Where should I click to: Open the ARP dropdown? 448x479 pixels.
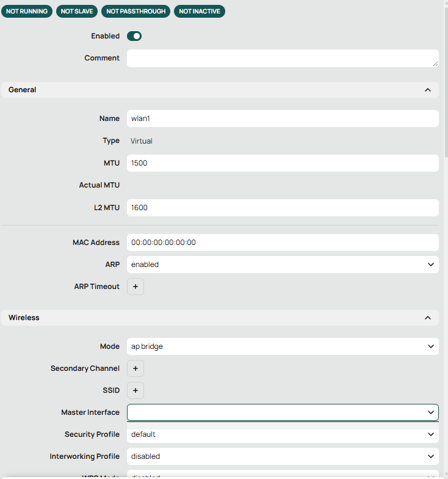(283, 265)
